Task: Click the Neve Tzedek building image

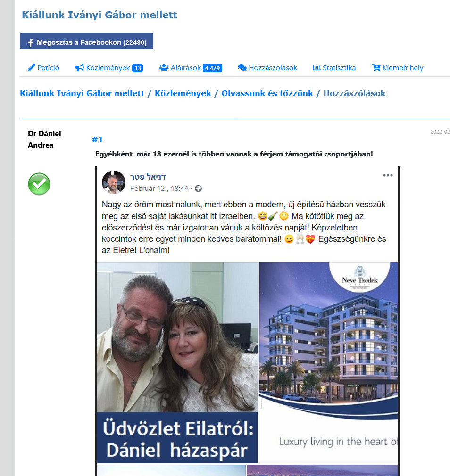Action: [x=328, y=363]
